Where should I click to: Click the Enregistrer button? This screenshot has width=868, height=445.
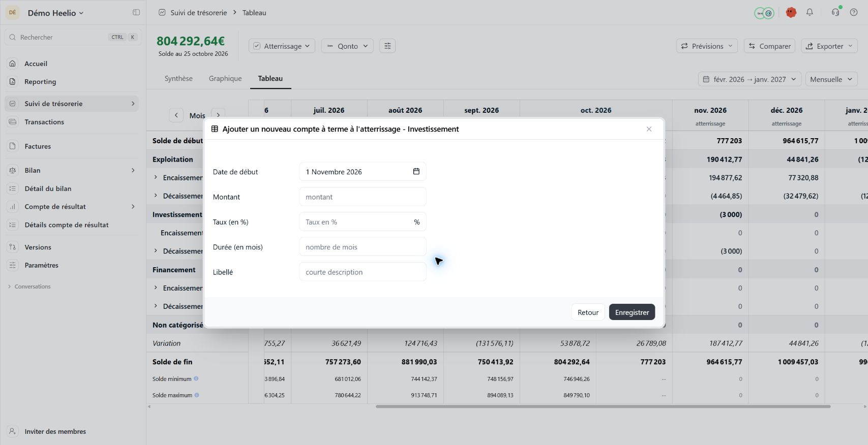click(632, 312)
